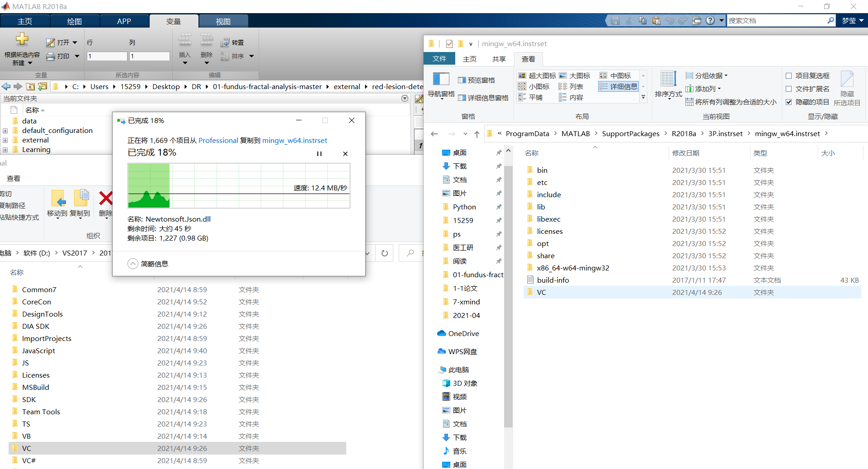Tick the 文件扩展名 checkbox
868x469 pixels.
[789, 89]
